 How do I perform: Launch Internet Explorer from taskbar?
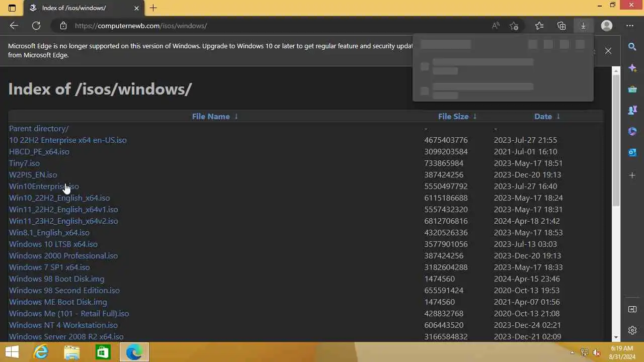[x=41, y=352]
